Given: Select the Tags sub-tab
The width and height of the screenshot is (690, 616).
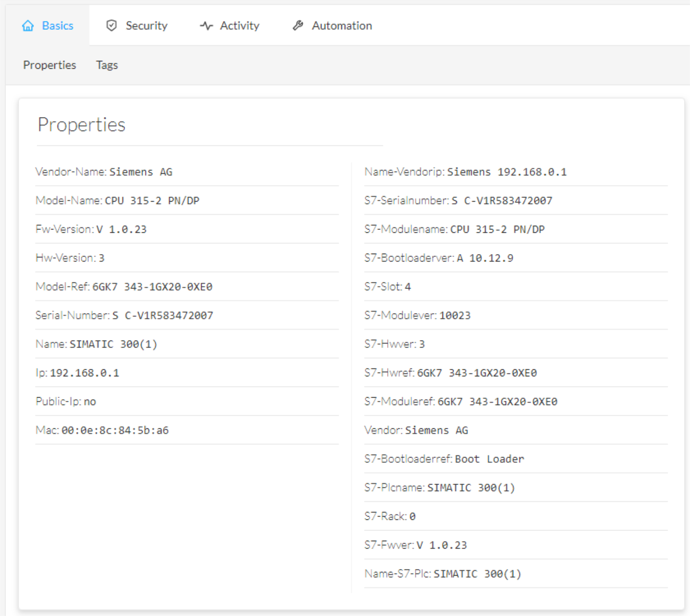Looking at the screenshot, I should click(x=107, y=65).
